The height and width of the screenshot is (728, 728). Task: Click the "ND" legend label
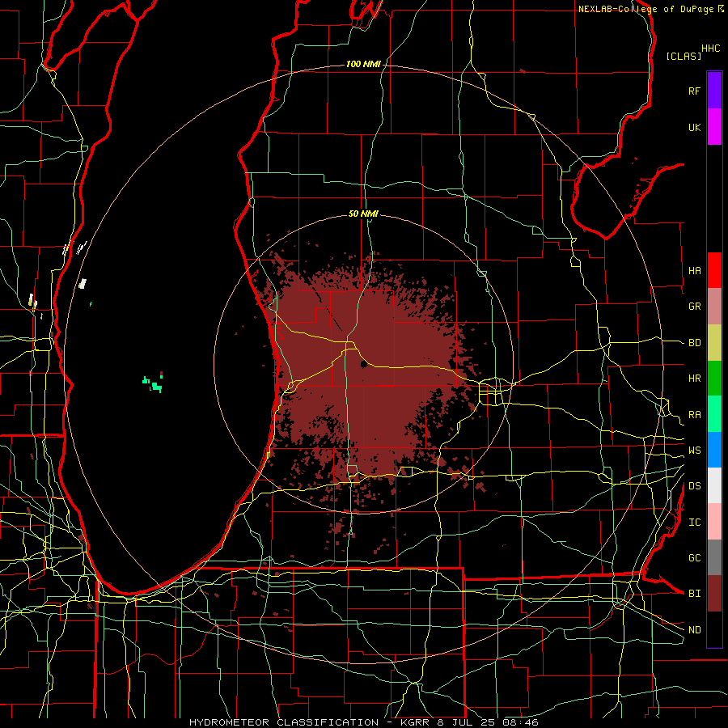694,630
